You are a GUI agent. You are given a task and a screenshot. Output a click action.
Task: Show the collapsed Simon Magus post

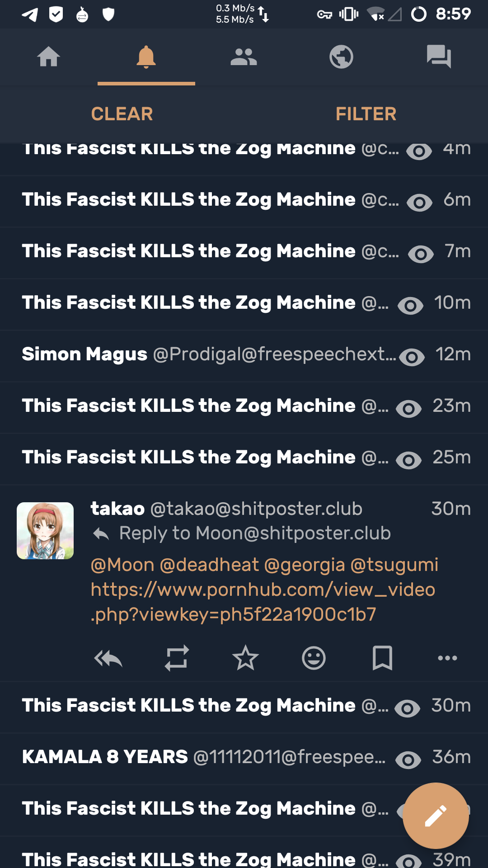tap(412, 357)
